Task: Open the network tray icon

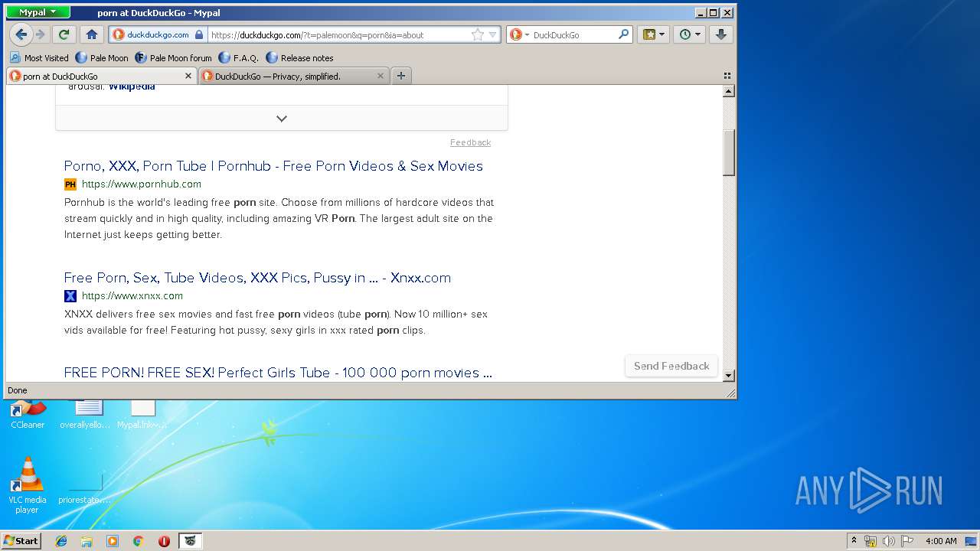Action: click(x=871, y=541)
